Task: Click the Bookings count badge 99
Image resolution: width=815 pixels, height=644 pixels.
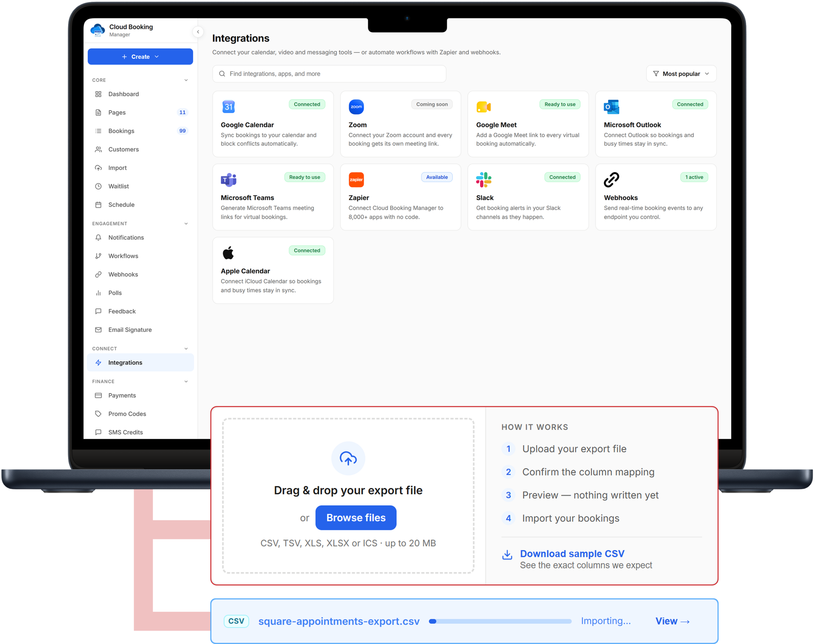Action: tap(183, 131)
